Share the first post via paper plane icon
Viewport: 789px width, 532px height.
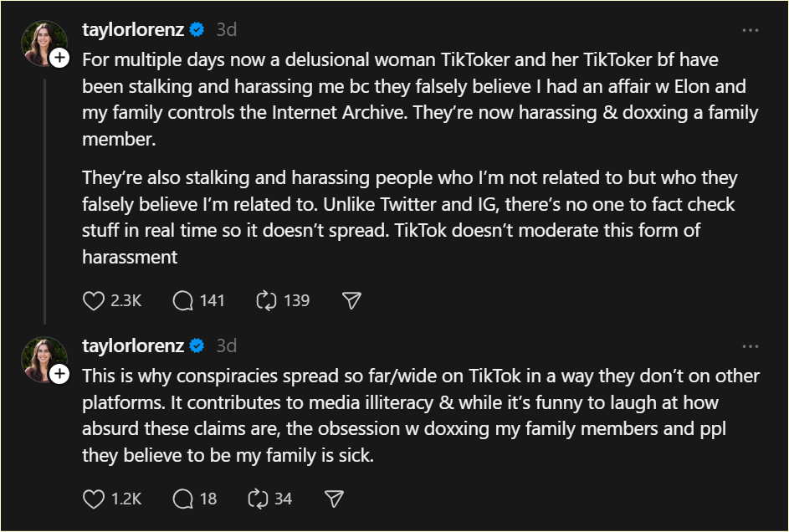pos(351,300)
